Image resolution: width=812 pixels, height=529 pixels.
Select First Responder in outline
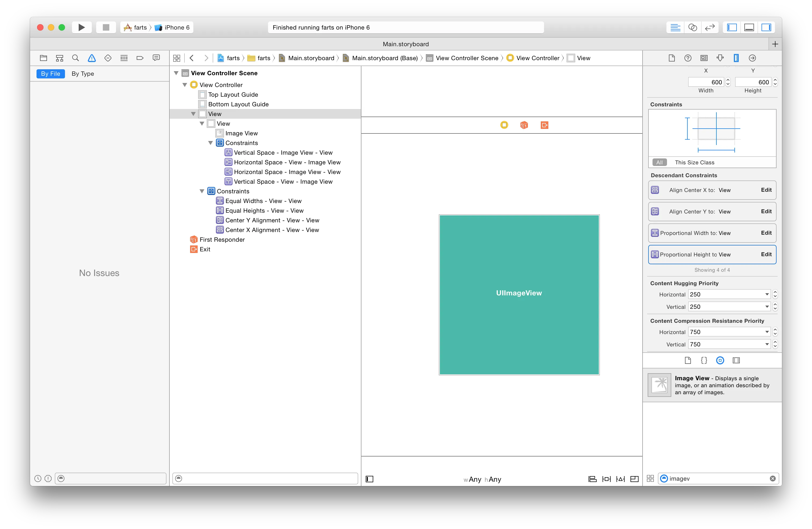pyautogui.click(x=222, y=240)
